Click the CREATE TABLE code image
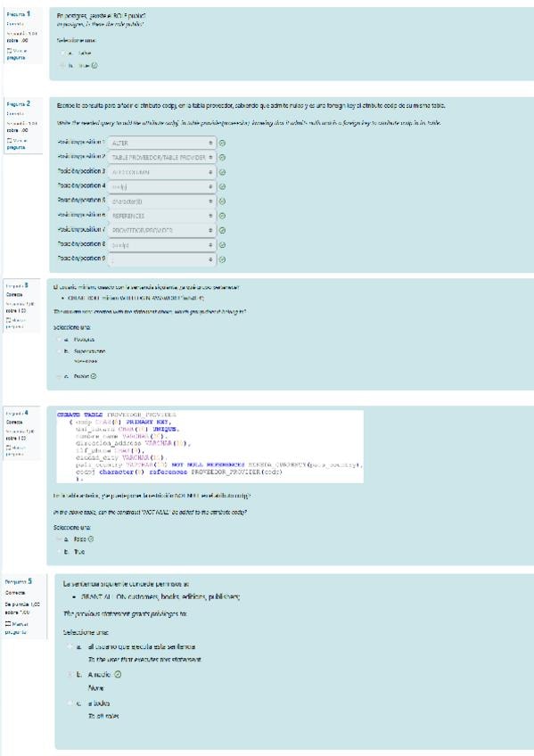Viewport: 534px width, 756px height. point(210,447)
